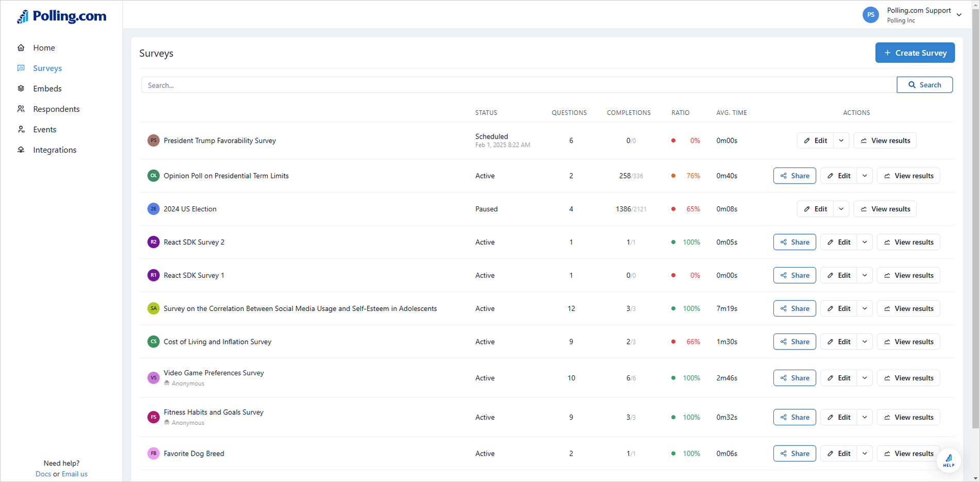Edit the Opinion Poll on Presidential Term Limits
This screenshot has height=482, width=980.
point(838,176)
